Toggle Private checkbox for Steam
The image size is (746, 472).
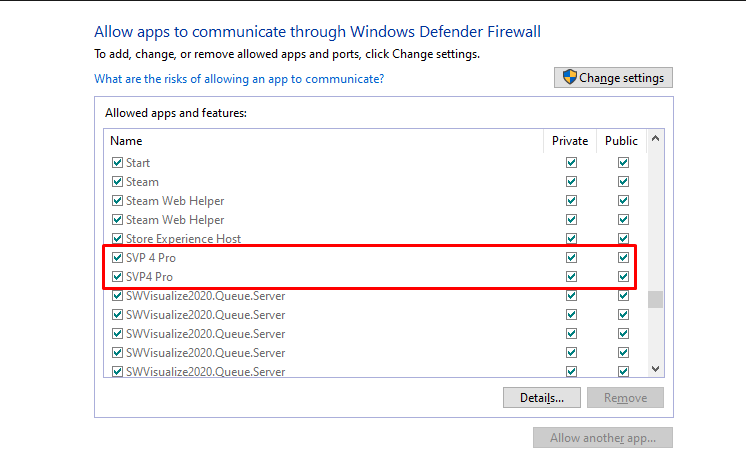(571, 182)
